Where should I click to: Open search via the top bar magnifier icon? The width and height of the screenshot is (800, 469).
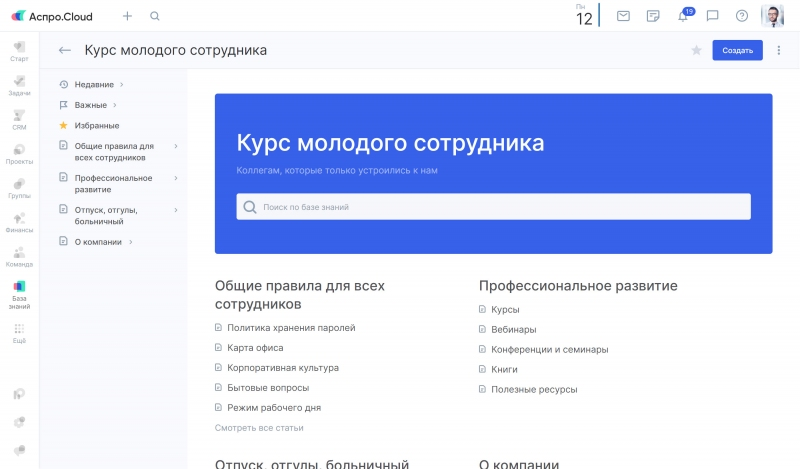point(155,16)
